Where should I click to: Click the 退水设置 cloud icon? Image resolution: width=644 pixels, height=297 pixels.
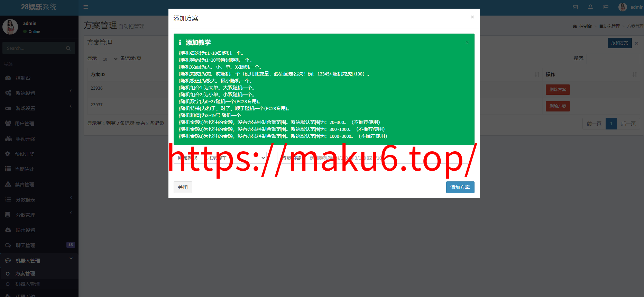point(8,230)
